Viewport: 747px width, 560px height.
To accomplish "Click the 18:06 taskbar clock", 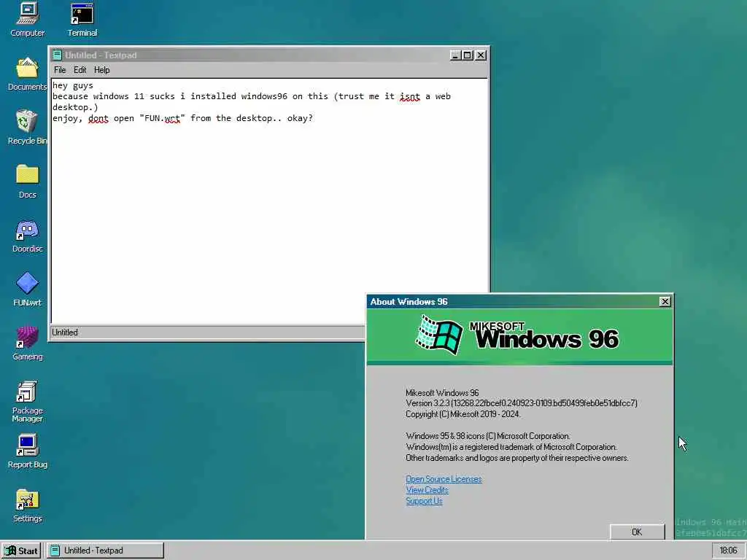I will point(728,551).
